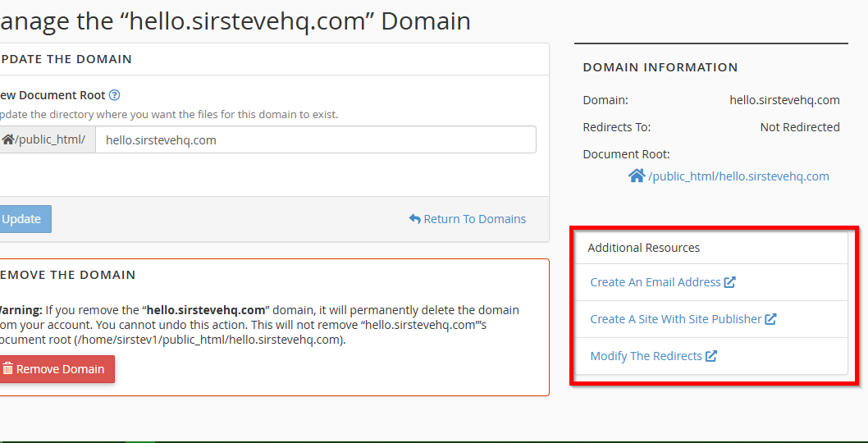Viewport: 868px width, 443px height.
Task: Click the 'Domain:' label in Domain Information
Action: (x=605, y=100)
